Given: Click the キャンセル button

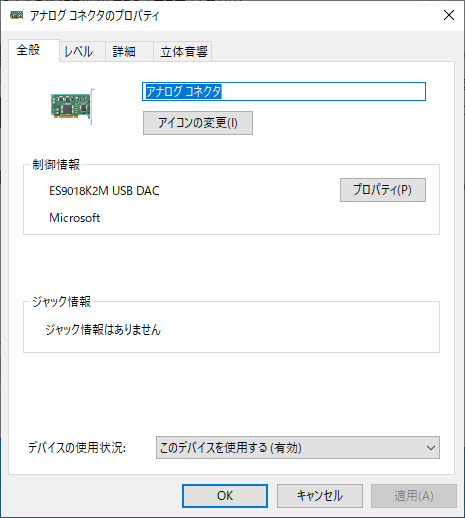Looking at the screenshot, I should (320, 496).
